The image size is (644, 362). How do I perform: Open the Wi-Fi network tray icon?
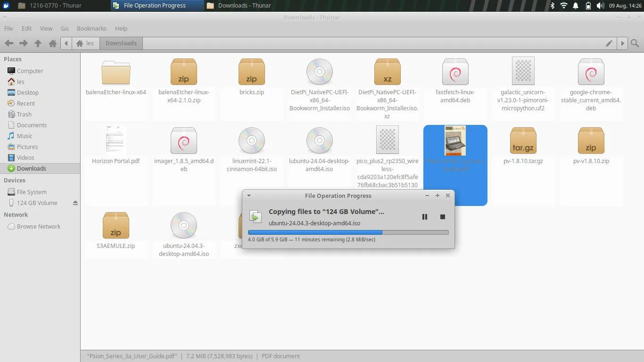click(564, 6)
